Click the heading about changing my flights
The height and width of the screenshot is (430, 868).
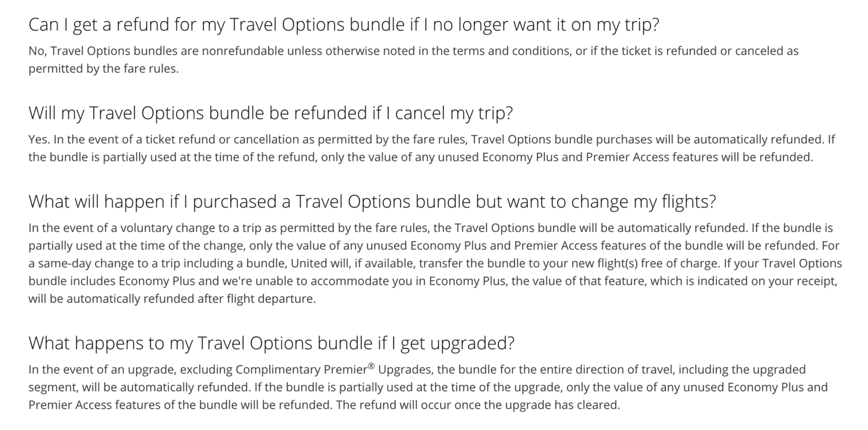373,201
